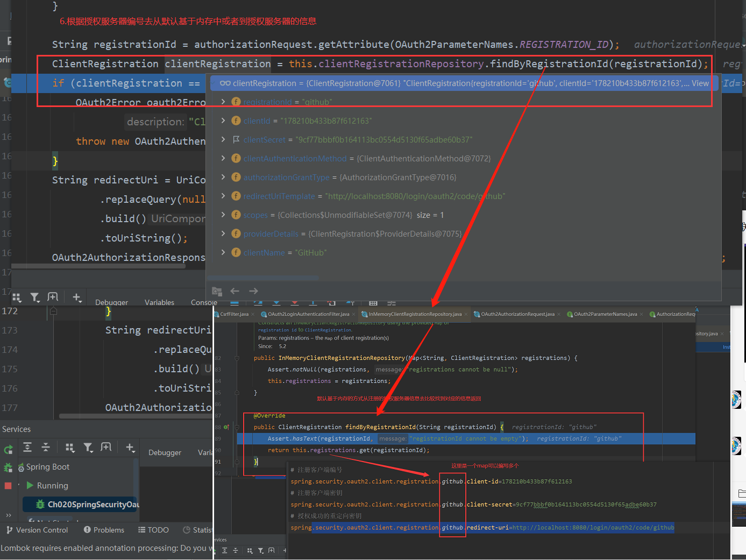
Task: Click the Lombok annotation processing status message
Action: tap(107, 548)
